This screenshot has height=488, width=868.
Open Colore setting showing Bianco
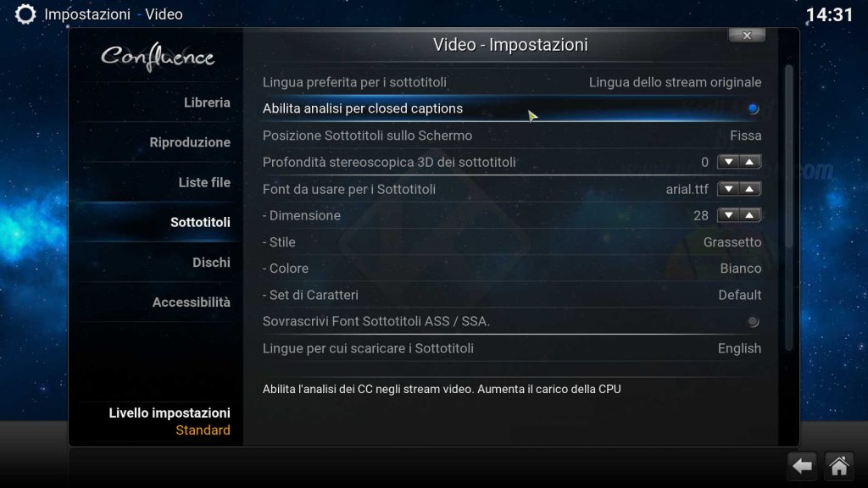pyautogui.click(x=511, y=269)
